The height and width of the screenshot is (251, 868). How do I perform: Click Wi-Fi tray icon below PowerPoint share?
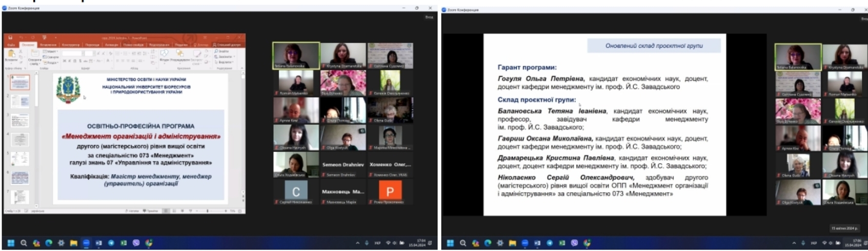coord(388,243)
